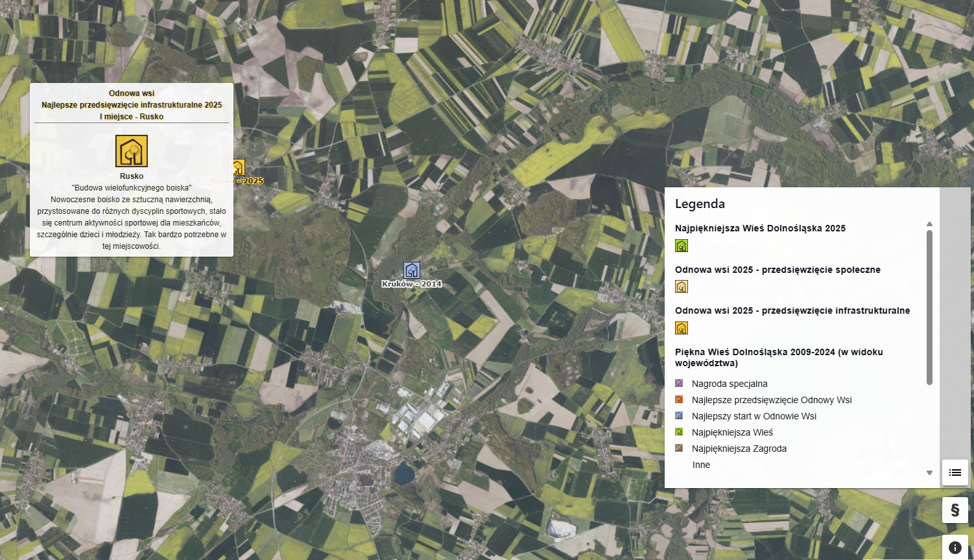Click orange Najlepsze przedsięwzięcie Odnowy Wsi symbol
The image size is (974, 560).
pos(679,400)
